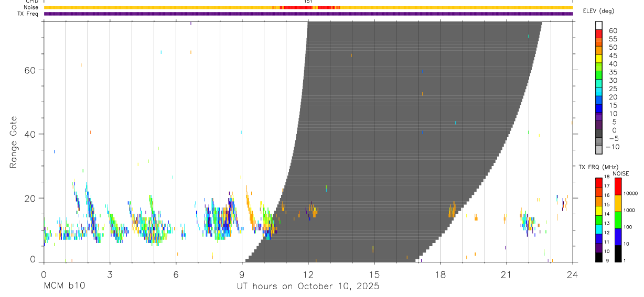
Task: Click the orange swatch in the NOISE color bar
Action: (618, 203)
